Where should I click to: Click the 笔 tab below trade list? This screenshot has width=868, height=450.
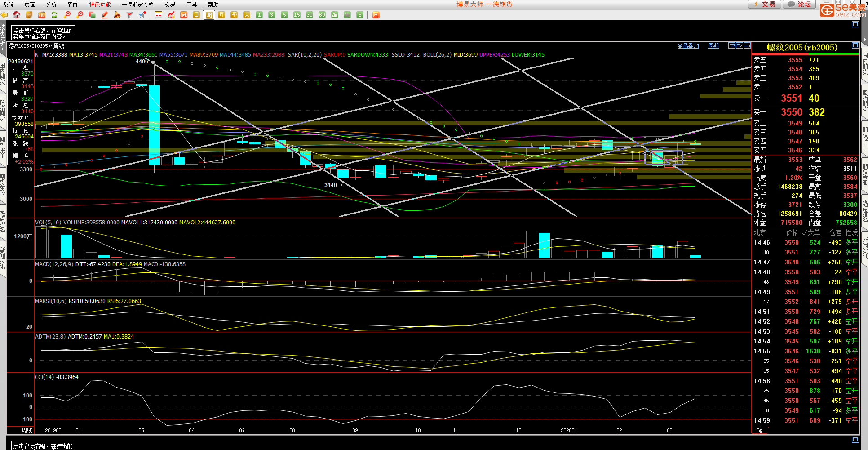759,430
